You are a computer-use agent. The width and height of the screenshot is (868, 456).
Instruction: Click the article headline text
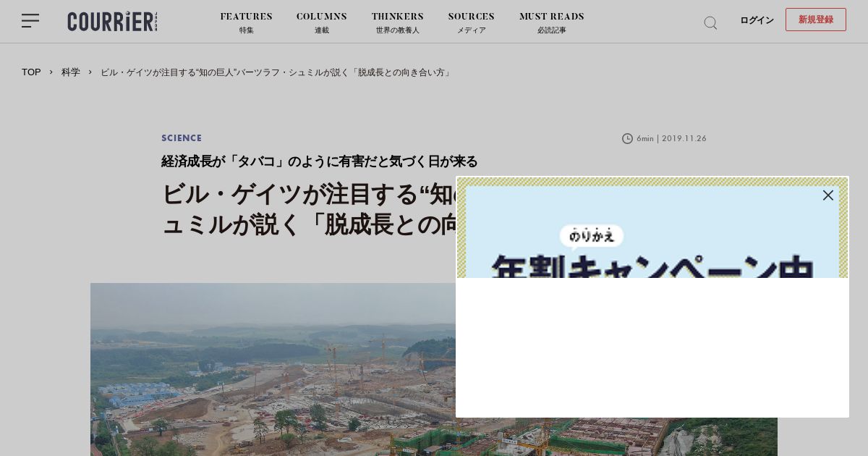309,209
